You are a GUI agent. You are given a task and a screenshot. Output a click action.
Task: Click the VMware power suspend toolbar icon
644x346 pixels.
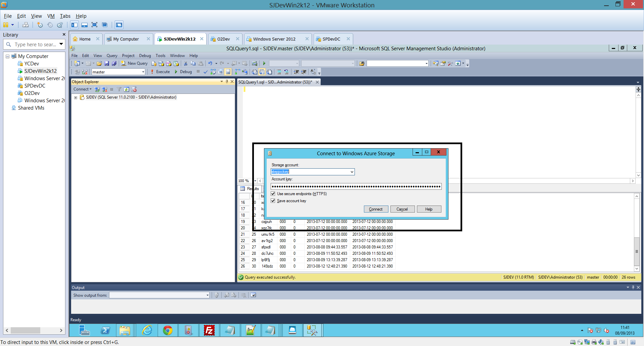click(x=5, y=25)
